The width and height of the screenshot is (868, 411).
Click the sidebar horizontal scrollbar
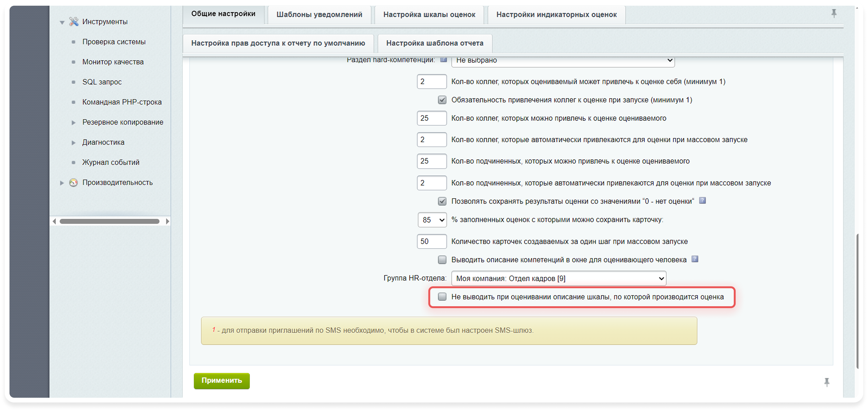click(x=110, y=221)
